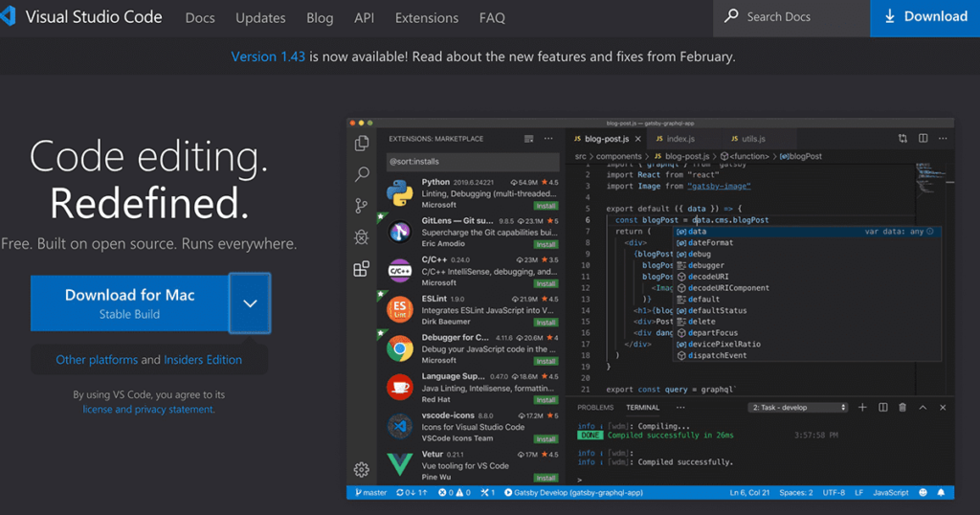The image size is (980, 515).
Task: Open the Extensions navigation link
Action: point(426,18)
